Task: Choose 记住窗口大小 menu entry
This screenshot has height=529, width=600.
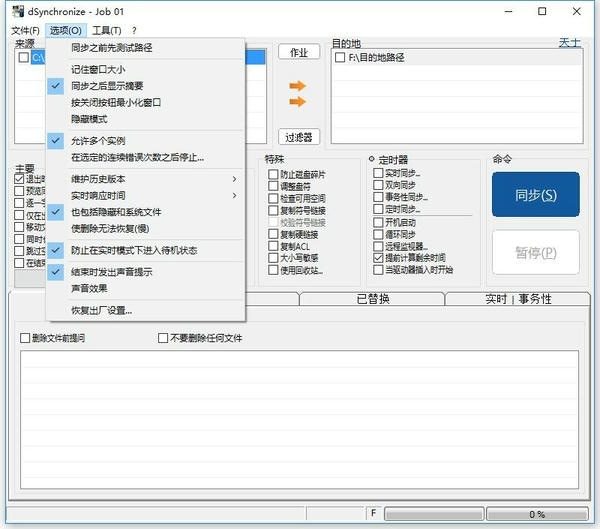Action: click(145, 70)
